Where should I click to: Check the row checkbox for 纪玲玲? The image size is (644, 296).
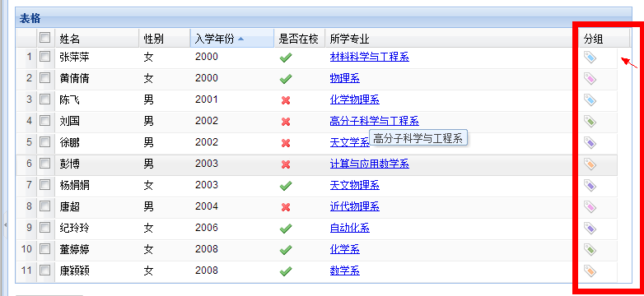[44, 227]
